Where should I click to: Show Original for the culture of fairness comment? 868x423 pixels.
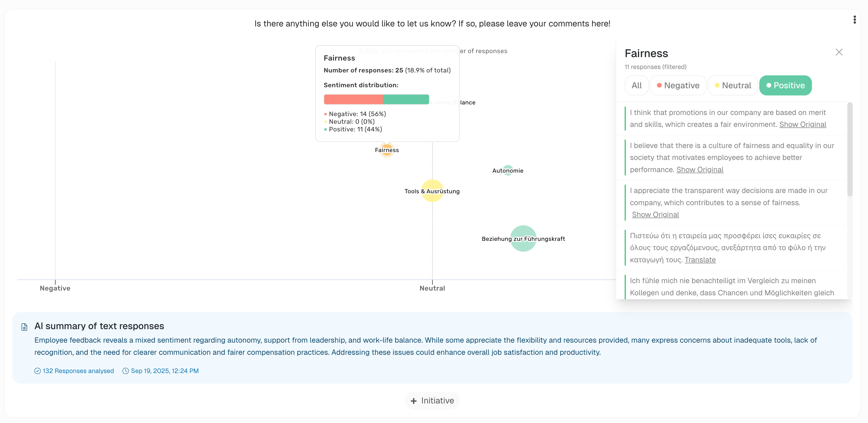[700, 169]
